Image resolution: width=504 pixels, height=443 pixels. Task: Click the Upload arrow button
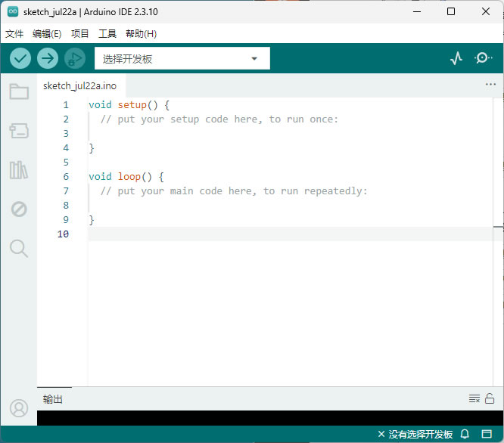(x=48, y=58)
